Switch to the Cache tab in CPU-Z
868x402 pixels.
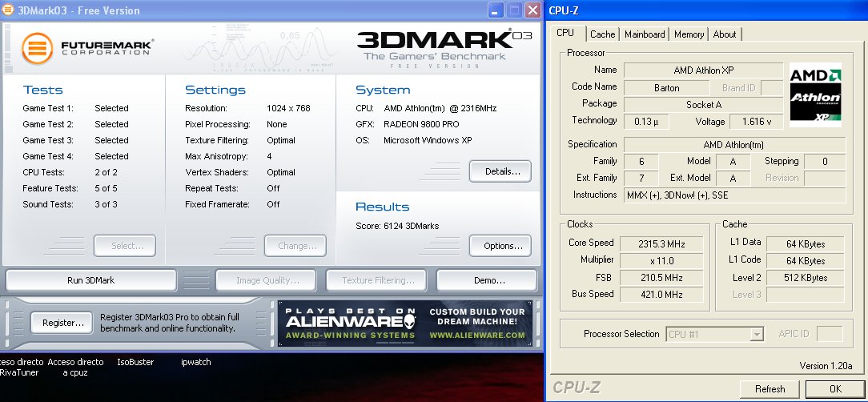(x=602, y=34)
